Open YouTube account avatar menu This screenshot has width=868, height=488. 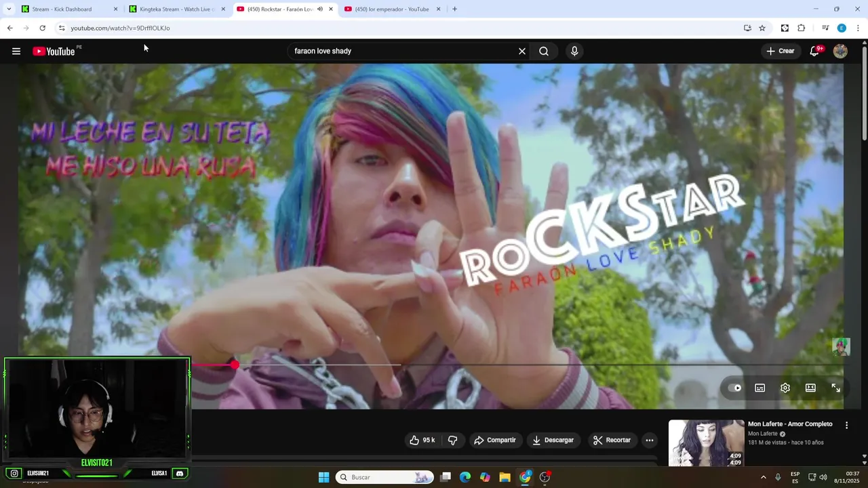click(840, 51)
